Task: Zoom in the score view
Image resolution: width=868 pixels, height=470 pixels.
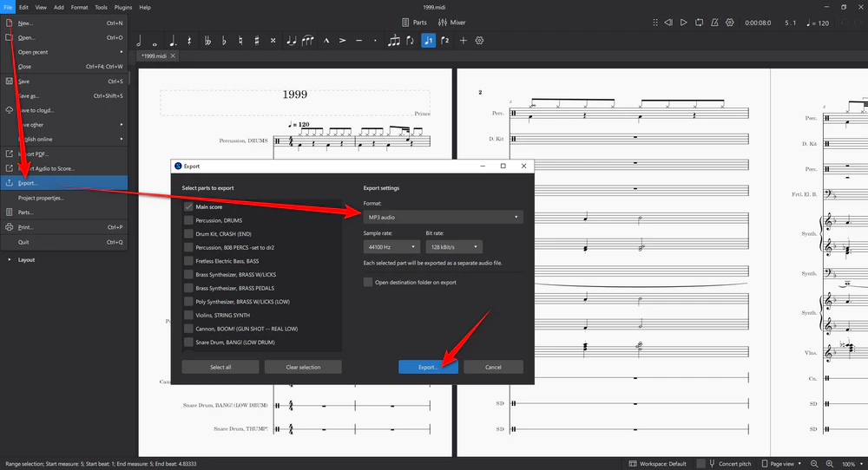Action: click(830, 463)
